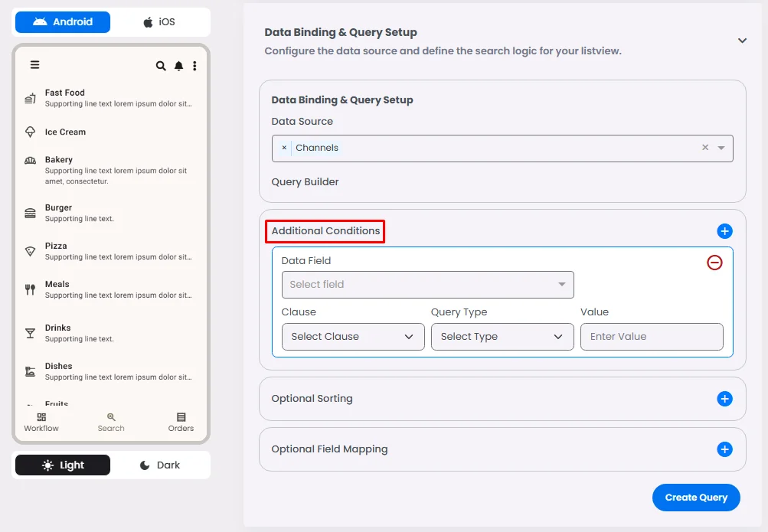This screenshot has width=768, height=532.
Task: Switch preview to Android platform
Action: 63,22
